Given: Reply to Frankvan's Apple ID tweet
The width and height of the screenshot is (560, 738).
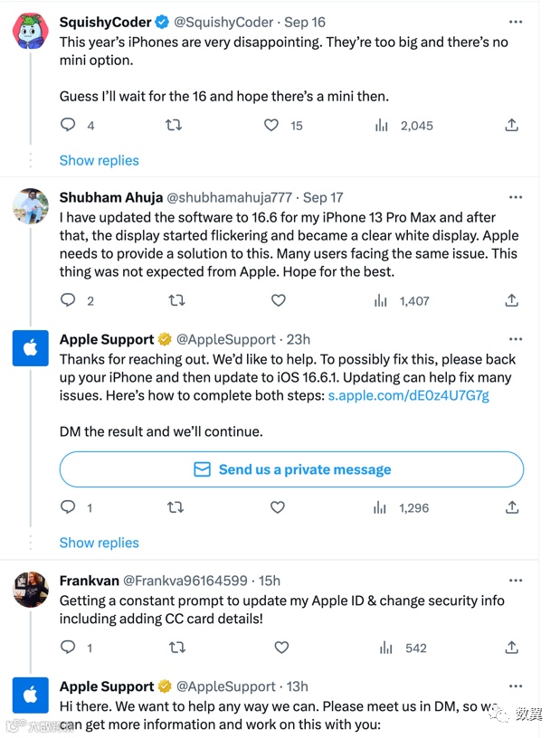Looking at the screenshot, I should [68, 648].
